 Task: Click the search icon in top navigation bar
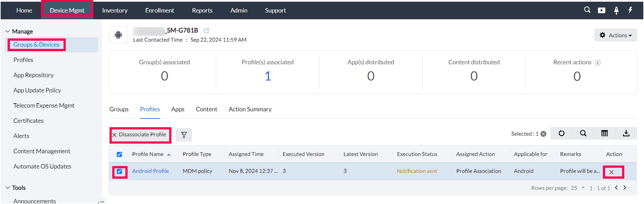(x=587, y=10)
